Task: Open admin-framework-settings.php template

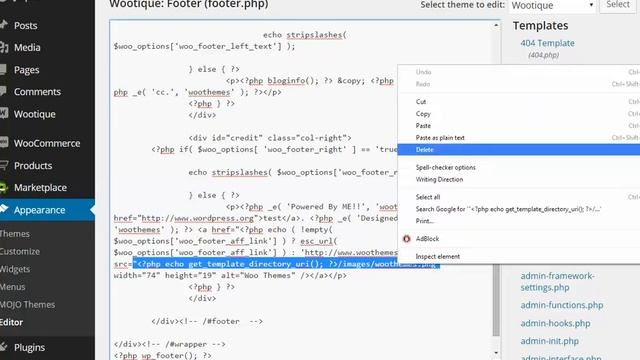Action: (557, 282)
